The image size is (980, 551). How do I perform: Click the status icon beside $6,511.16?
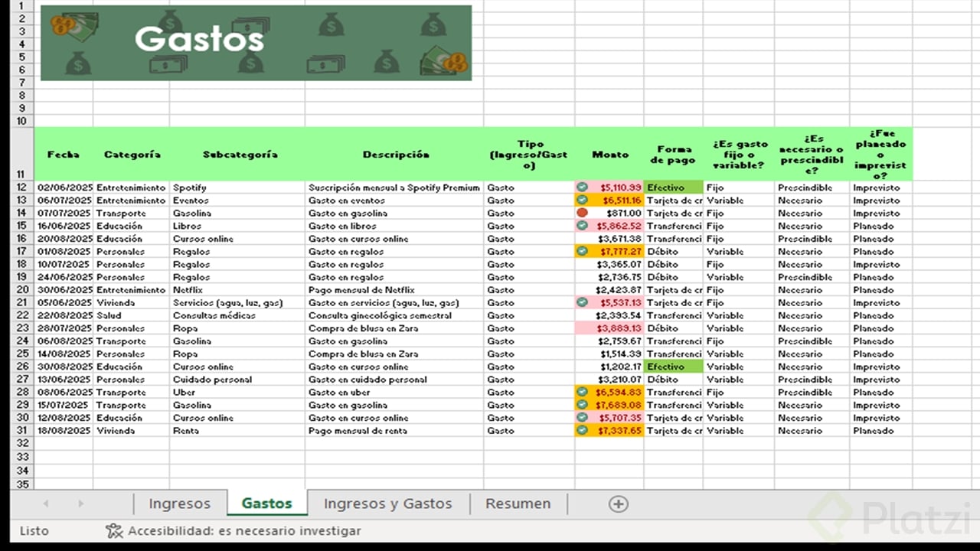(x=582, y=201)
